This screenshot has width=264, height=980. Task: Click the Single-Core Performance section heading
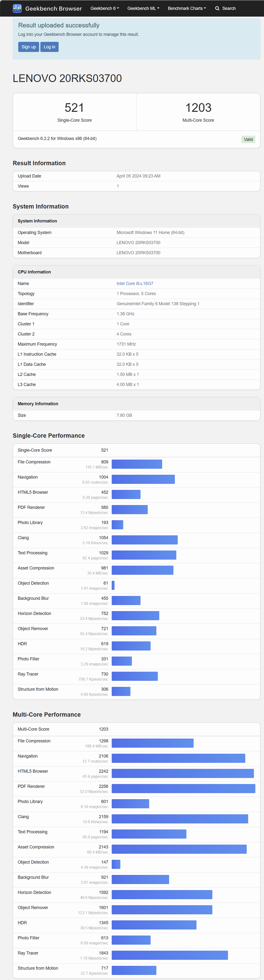49,436
